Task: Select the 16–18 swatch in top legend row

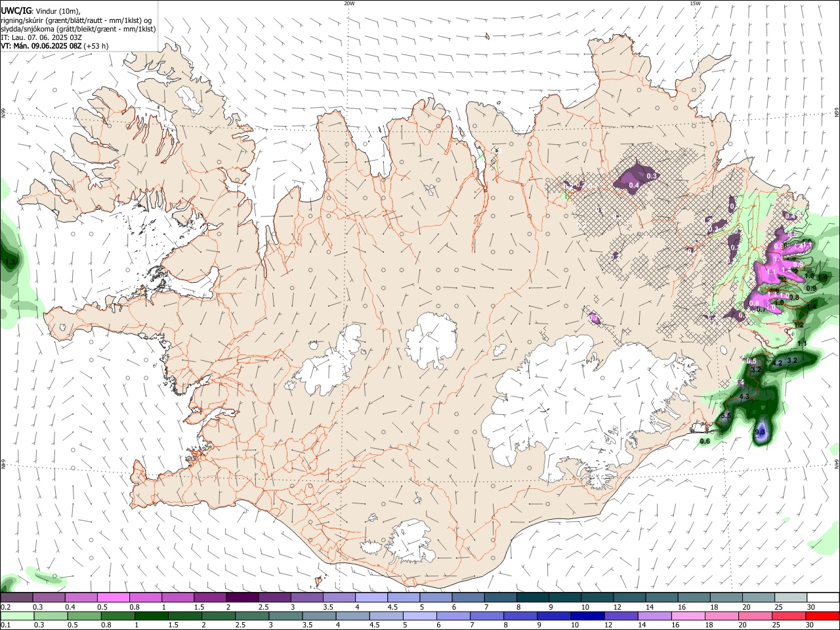Action: coord(694,598)
